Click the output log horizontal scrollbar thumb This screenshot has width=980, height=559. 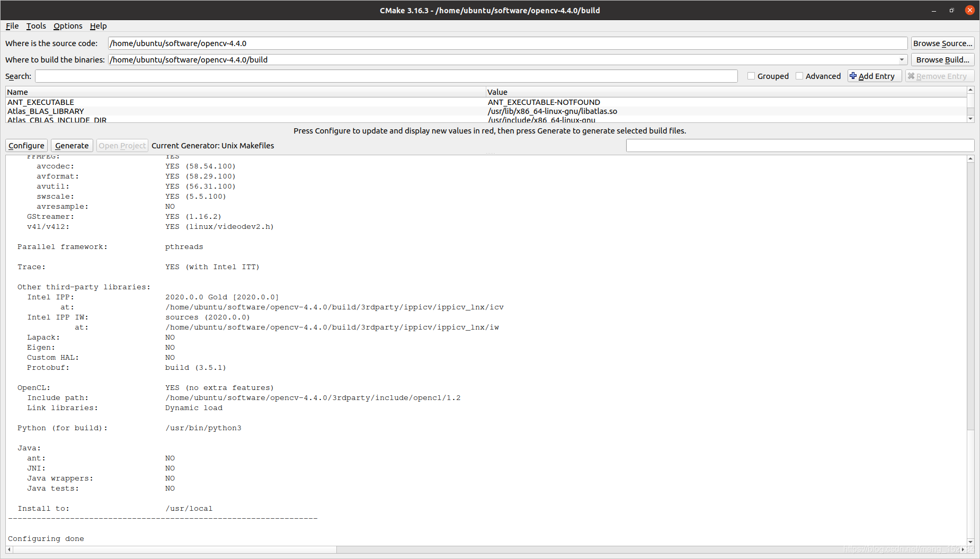[x=175, y=549]
